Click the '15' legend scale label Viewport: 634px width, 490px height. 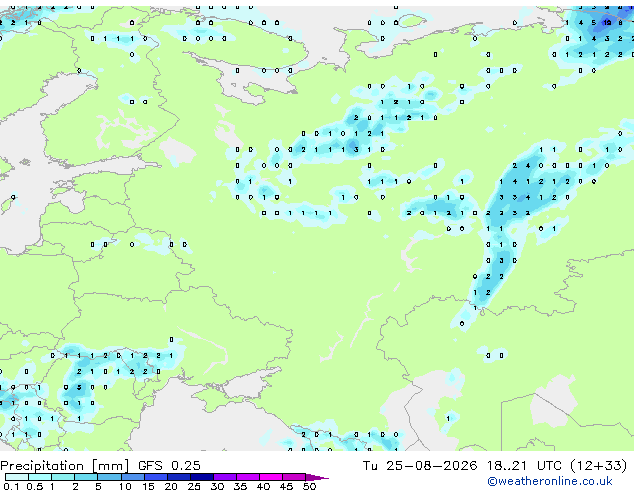point(148,486)
